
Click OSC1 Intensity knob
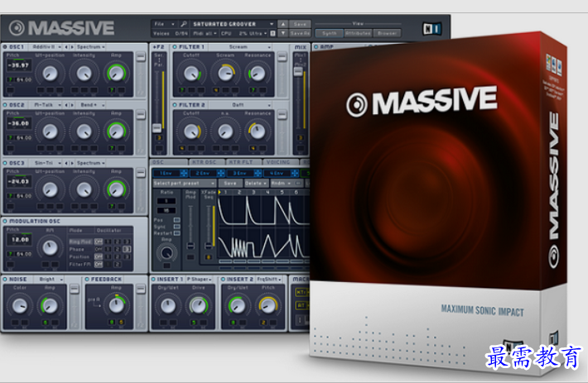pyautogui.click(x=84, y=74)
